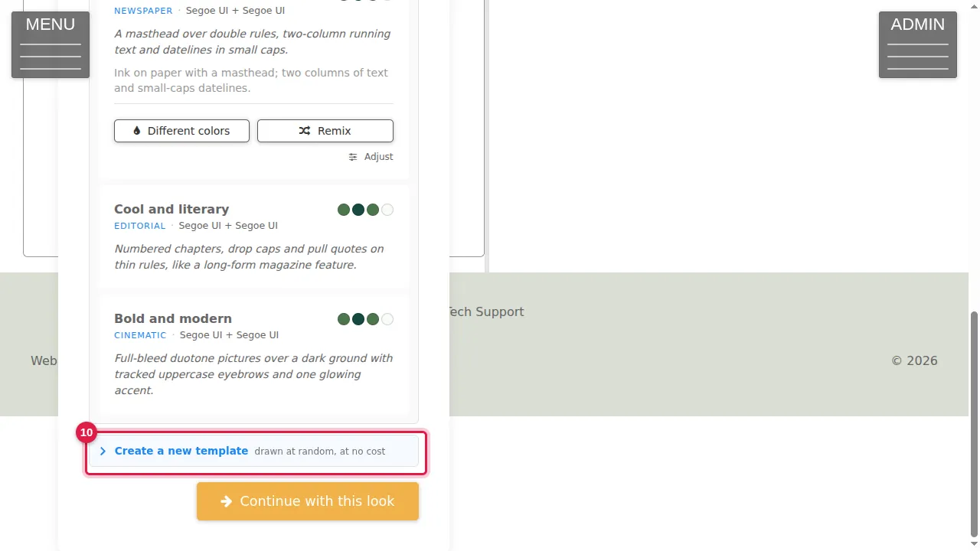Image resolution: width=980 pixels, height=551 pixels.
Task: Click Continue with this look button
Action: (308, 501)
